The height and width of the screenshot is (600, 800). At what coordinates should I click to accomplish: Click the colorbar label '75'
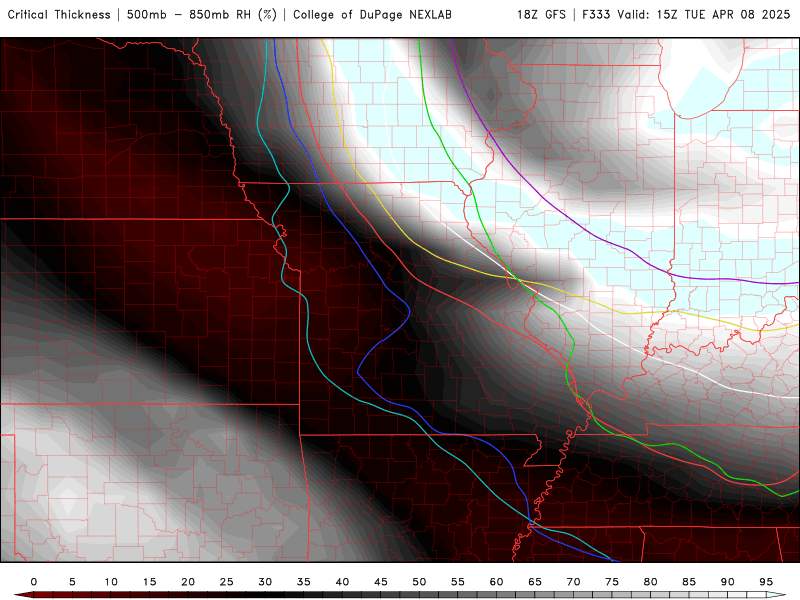pos(612,582)
